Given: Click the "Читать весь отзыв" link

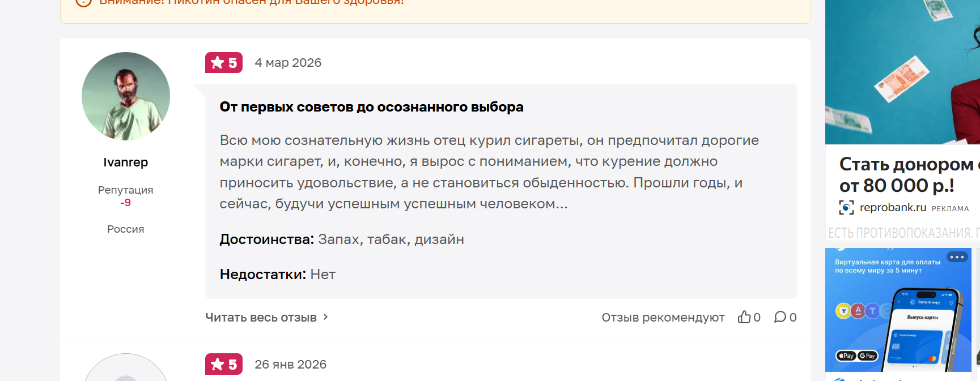Looking at the screenshot, I should (261, 318).
